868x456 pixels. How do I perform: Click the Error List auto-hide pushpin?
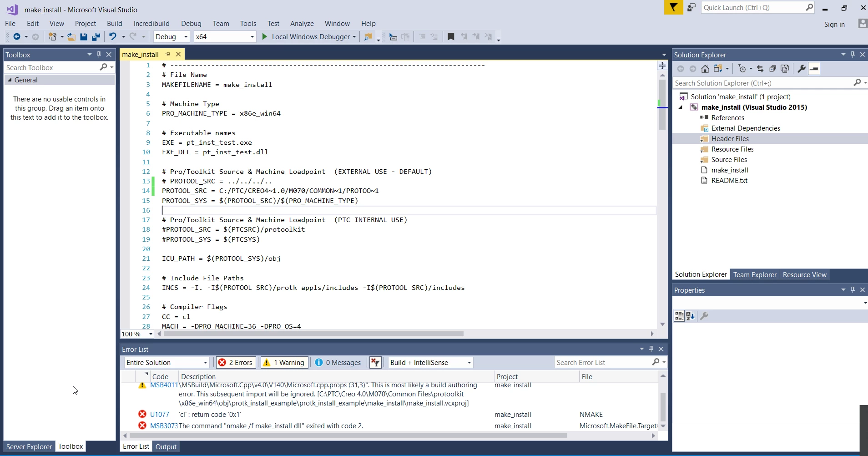[651, 349]
